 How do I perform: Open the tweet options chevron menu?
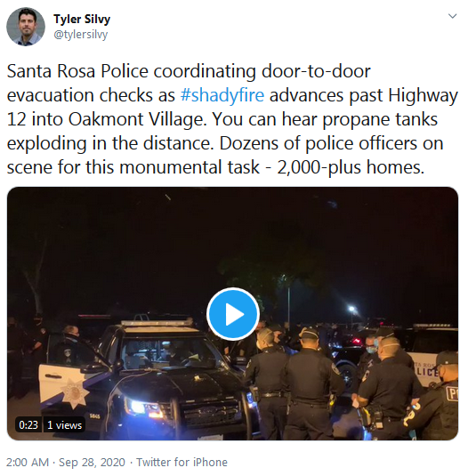(x=453, y=16)
